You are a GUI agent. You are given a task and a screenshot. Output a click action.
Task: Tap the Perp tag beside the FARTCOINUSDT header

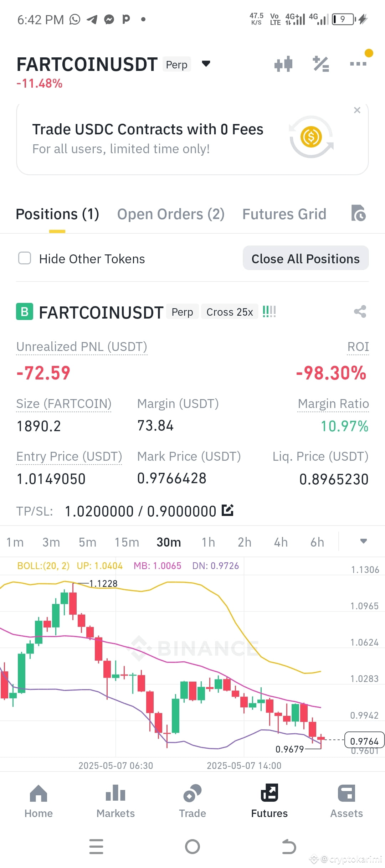coord(177,64)
